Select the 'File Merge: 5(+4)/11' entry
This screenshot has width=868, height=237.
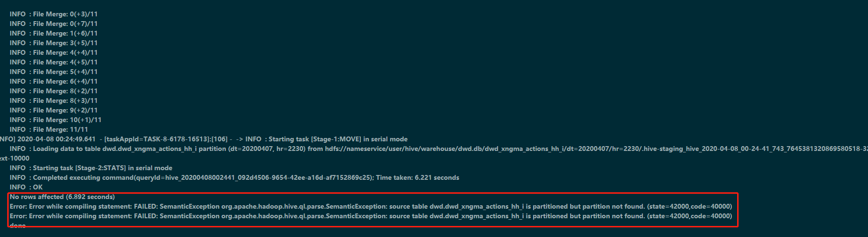(x=53, y=72)
